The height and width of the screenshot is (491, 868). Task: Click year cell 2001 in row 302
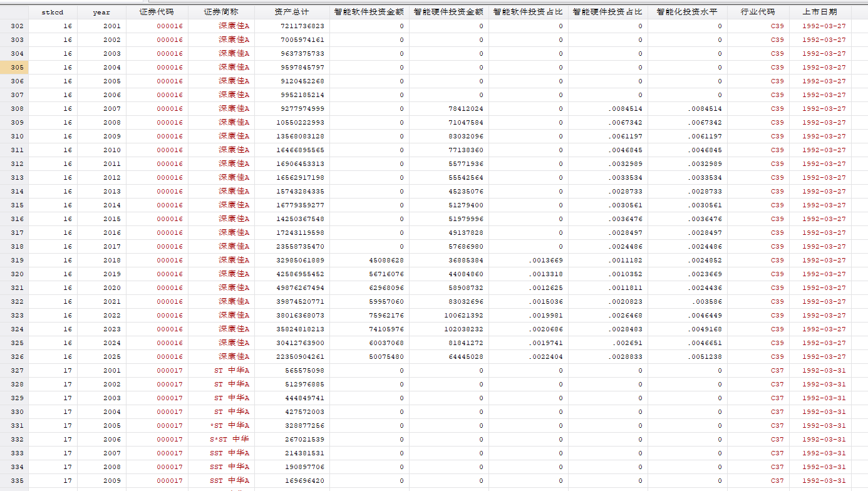(101, 26)
